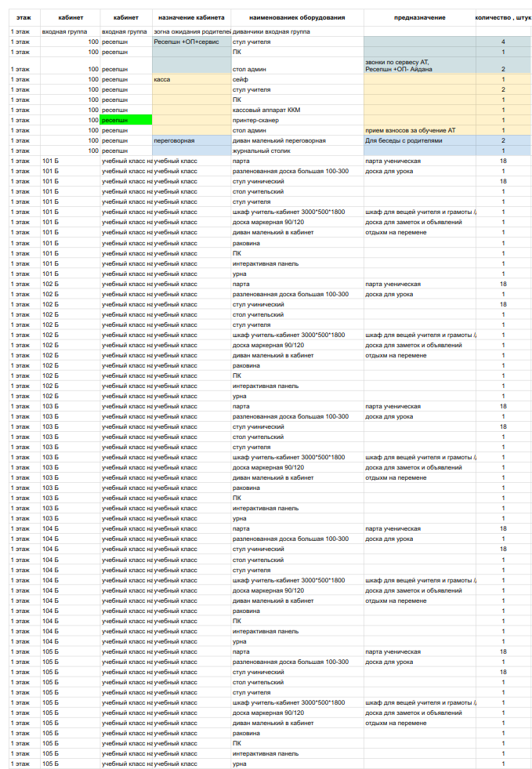532x769 pixels.
Task: Click 'интерактивная панель' for room 102 Б
Action: pyautogui.click(x=297, y=386)
